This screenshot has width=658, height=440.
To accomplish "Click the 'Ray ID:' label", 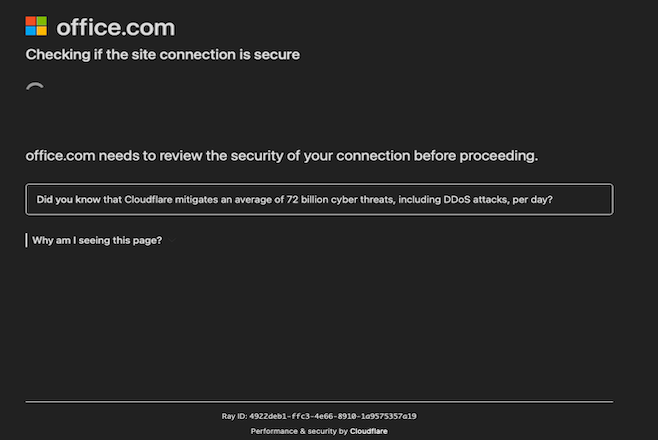I will pos(234,416).
